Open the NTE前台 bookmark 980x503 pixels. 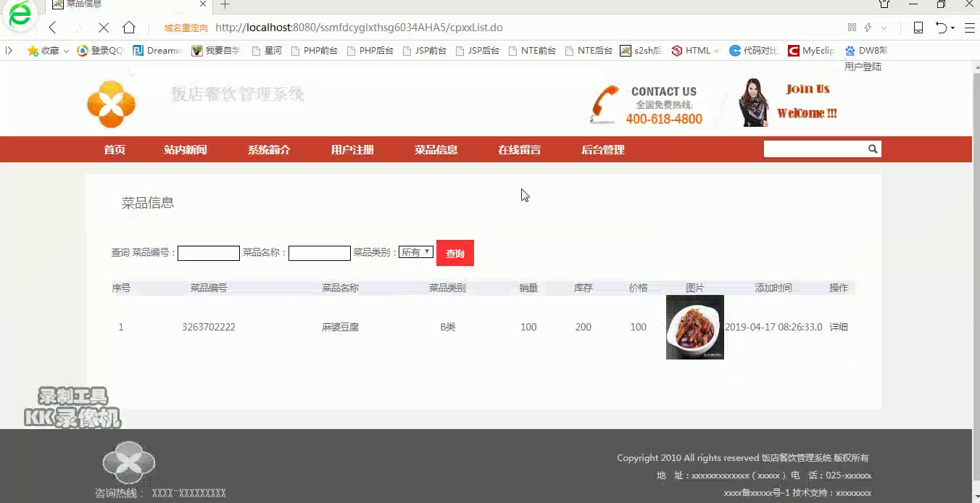click(532, 51)
